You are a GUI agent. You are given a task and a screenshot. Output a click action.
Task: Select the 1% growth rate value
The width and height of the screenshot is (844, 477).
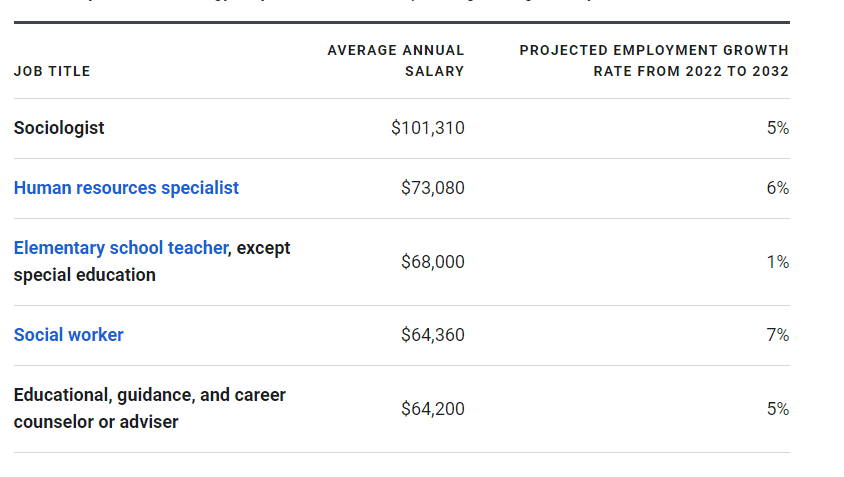pyautogui.click(x=778, y=262)
